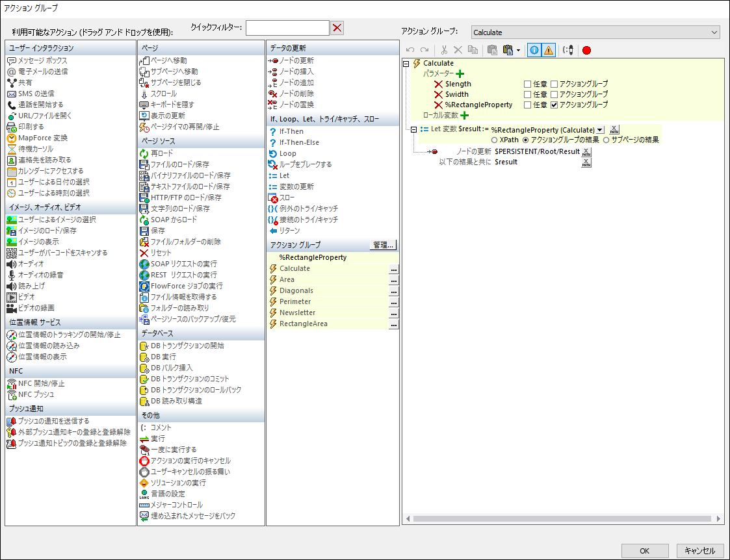730x560 pixels.
Task: Add a parameter with green plus icon
Action: click(x=460, y=74)
